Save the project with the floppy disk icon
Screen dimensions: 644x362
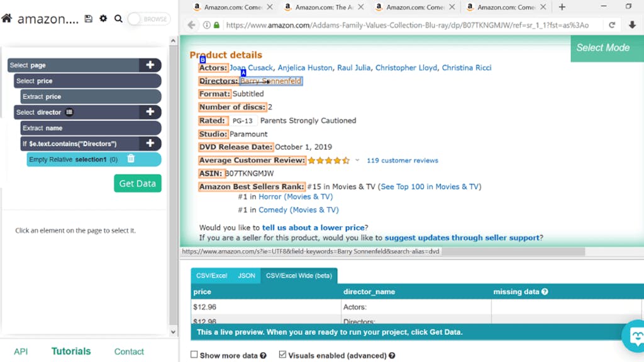pos(88,18)
